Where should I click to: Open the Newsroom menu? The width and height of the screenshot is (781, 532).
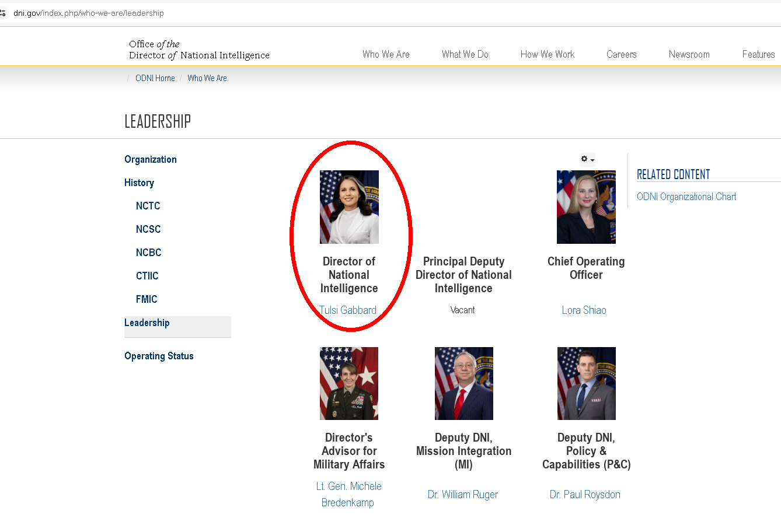click(x=689, y=54)
